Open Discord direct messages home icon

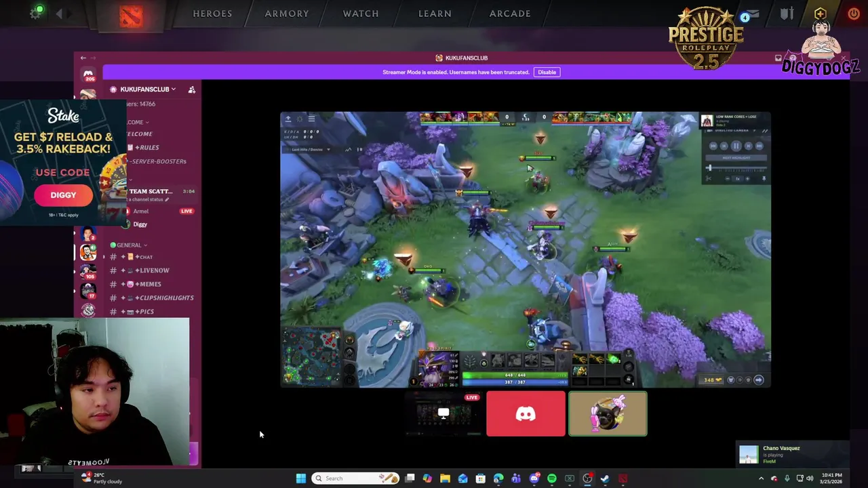(x=88, y=73)
